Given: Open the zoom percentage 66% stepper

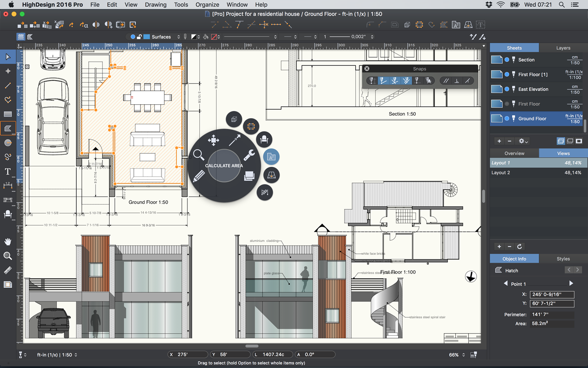Looking at the screenshot, I should 463,355.
